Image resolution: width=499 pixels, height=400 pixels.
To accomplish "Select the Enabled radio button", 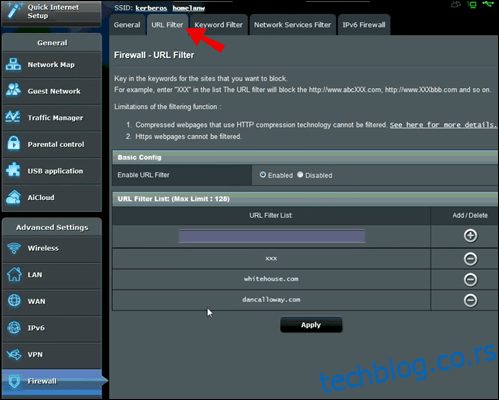I will coord(263,175).
